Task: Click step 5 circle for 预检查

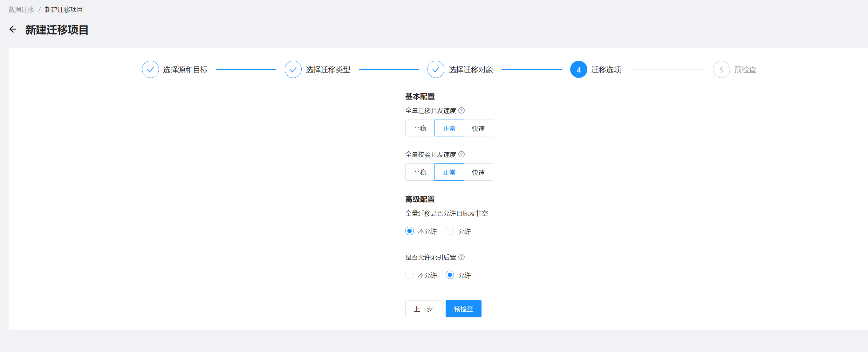Action: coord(721,69)
